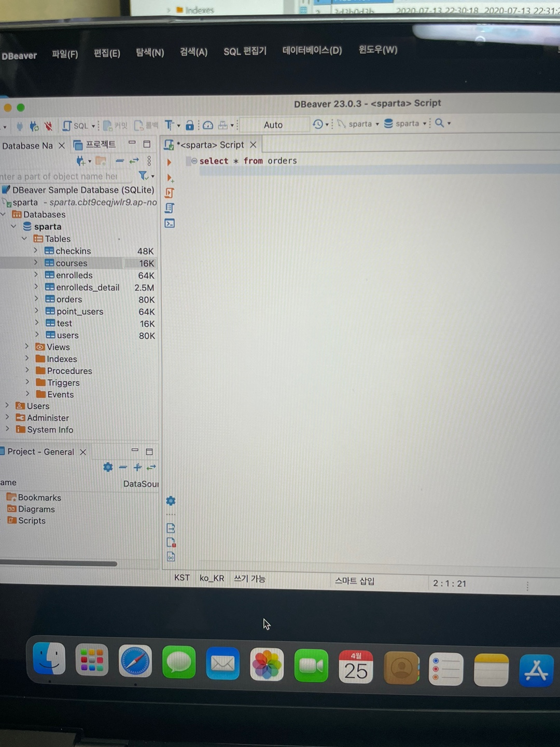Open a new SQL script button
Screen dimensions: 560x747
click(x=75, y=126)
